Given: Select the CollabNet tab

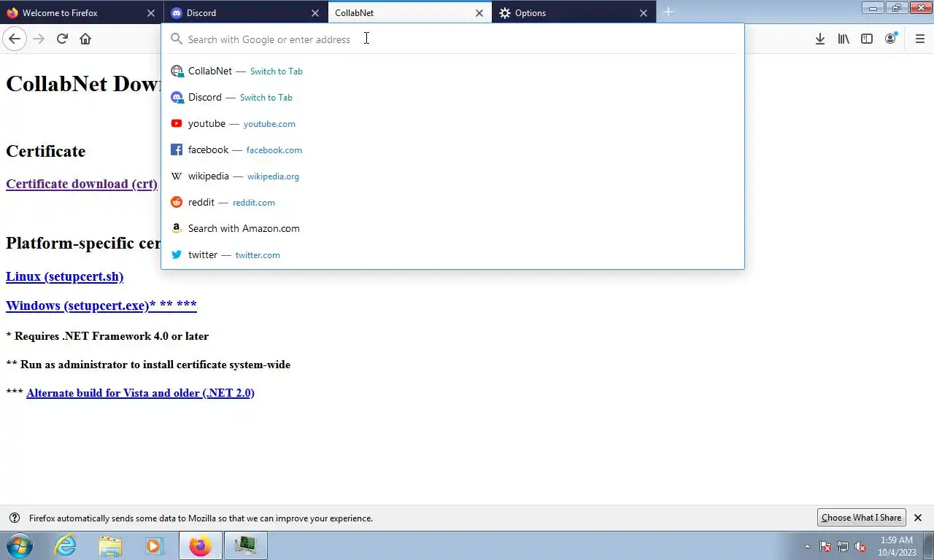Looking at the screenshot, I should coord(410,12).
